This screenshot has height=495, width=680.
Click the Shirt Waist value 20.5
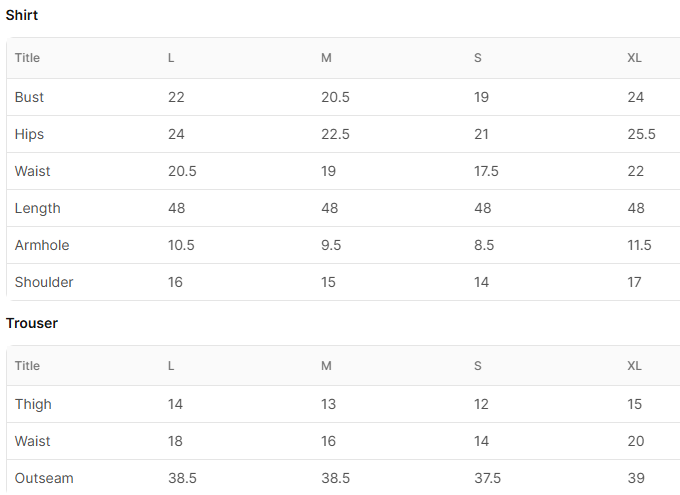coord(182,171)
